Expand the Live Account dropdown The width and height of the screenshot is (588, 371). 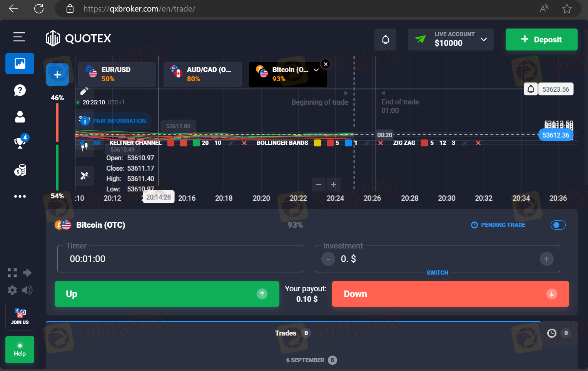(484, 39)
